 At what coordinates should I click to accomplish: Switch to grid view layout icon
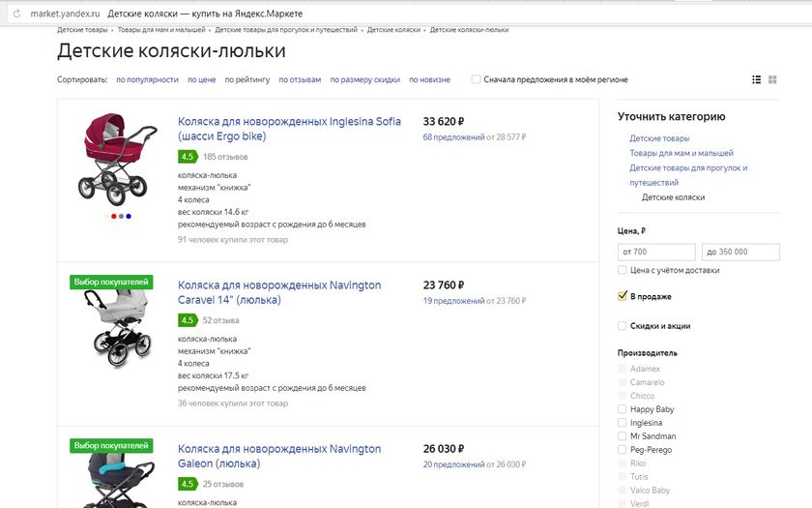click(772, 79)
